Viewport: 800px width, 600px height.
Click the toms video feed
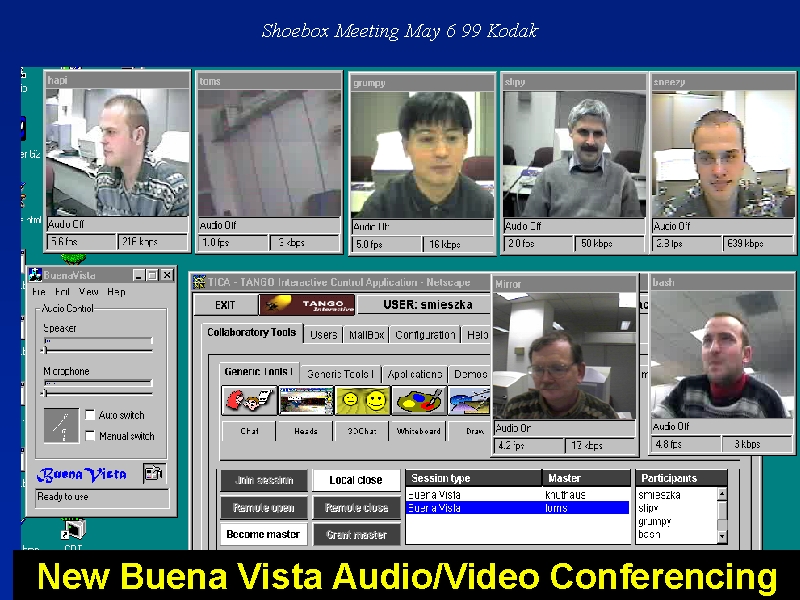click(269, 154)
